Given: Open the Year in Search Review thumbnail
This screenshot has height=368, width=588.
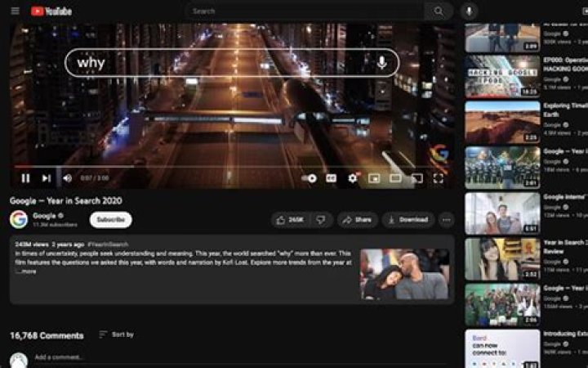Looking at the screenshot, I should click(x=502, y=259).
